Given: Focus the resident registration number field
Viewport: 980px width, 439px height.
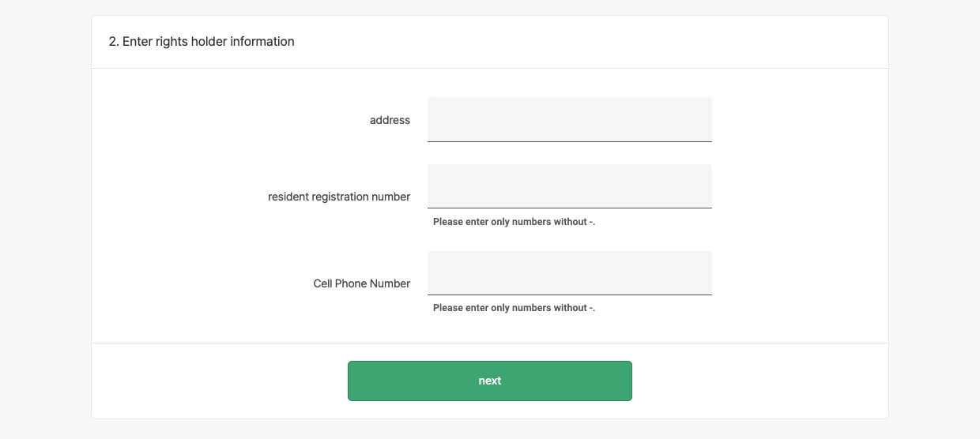Looking at the screenshot, I should coord(569,186).
